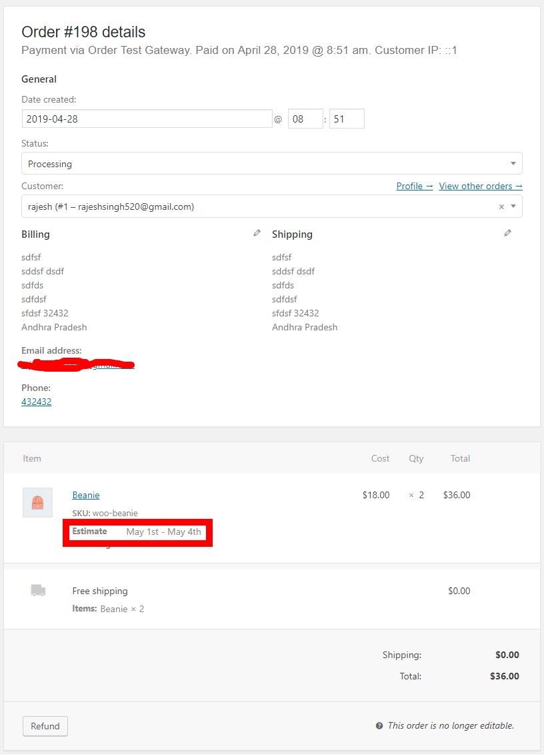Screen dimensions: 544x756
Task: Click the Cost column header
Action: tap(380, 458)
